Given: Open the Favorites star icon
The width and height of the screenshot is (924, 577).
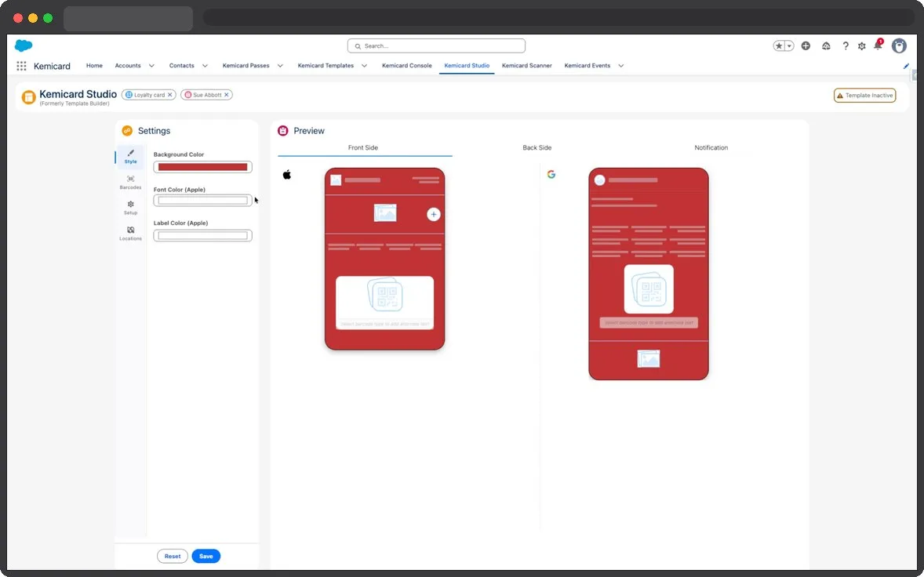Looking at the screenshot, I should click(x=778, y=46).
